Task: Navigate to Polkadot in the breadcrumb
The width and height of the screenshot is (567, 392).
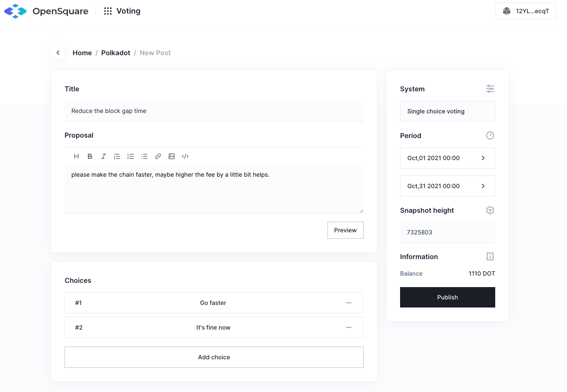Action: (116, 53)
